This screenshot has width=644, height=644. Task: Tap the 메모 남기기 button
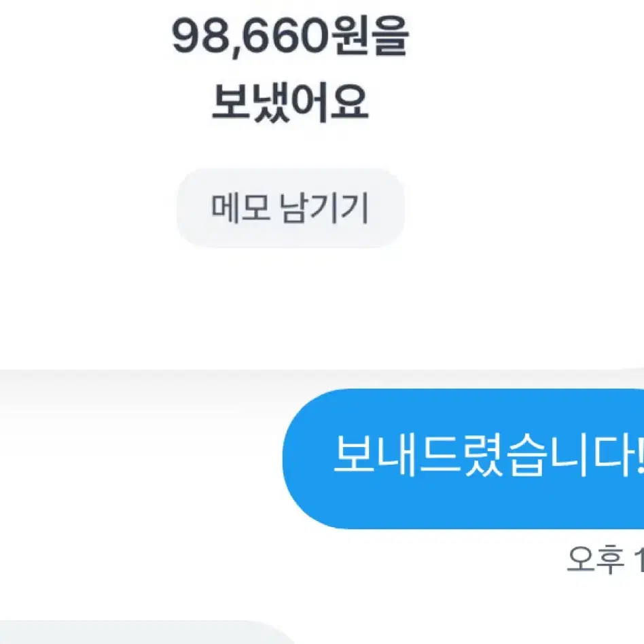point(290,208)
